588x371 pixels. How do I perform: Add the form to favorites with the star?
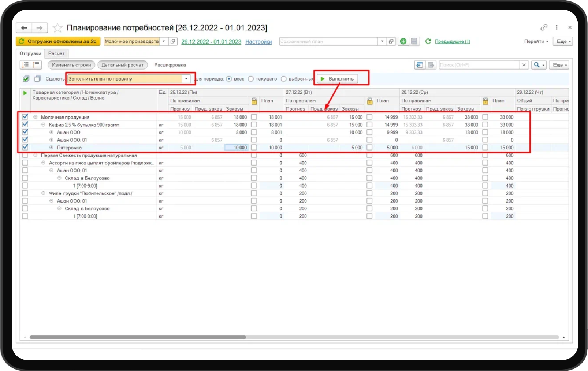(57, 28)
